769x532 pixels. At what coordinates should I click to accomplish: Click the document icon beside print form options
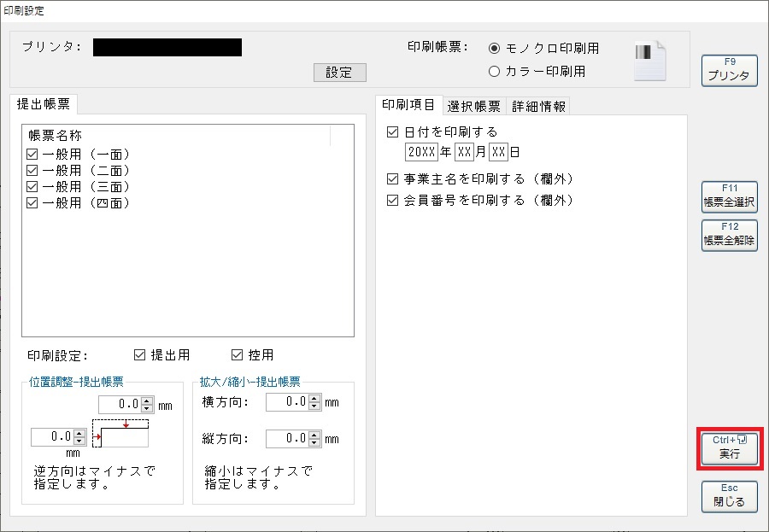(649, 61)
